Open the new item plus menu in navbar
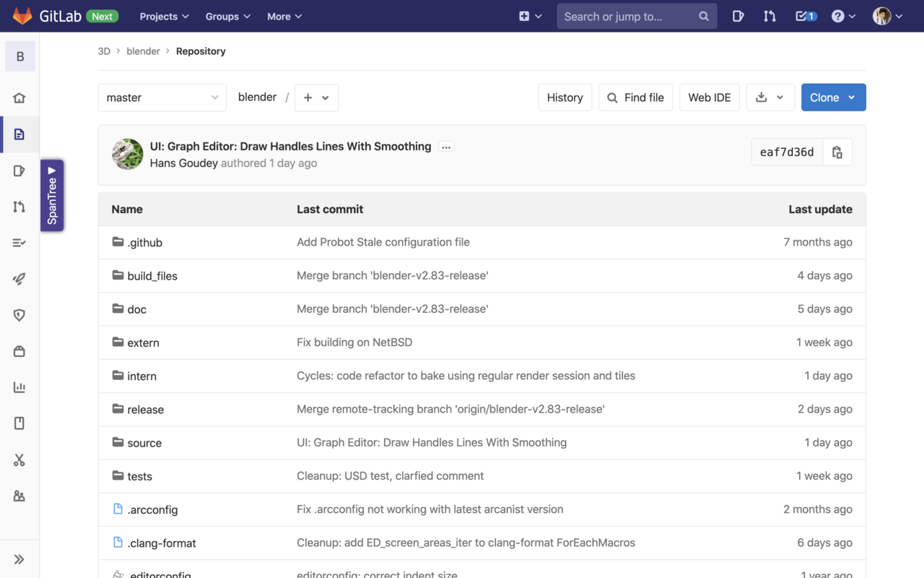 click(x=531, y=16)
